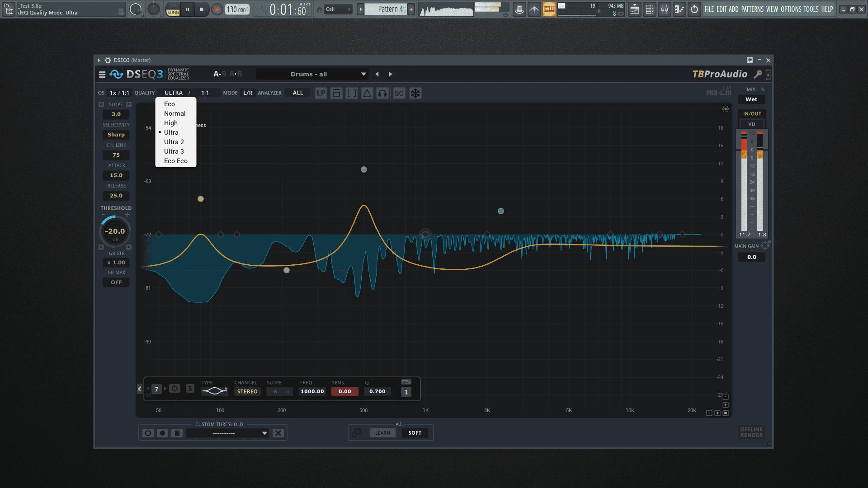Clear custom threshold with X icon
The image size is (868, 488).
tap(278, 433)
